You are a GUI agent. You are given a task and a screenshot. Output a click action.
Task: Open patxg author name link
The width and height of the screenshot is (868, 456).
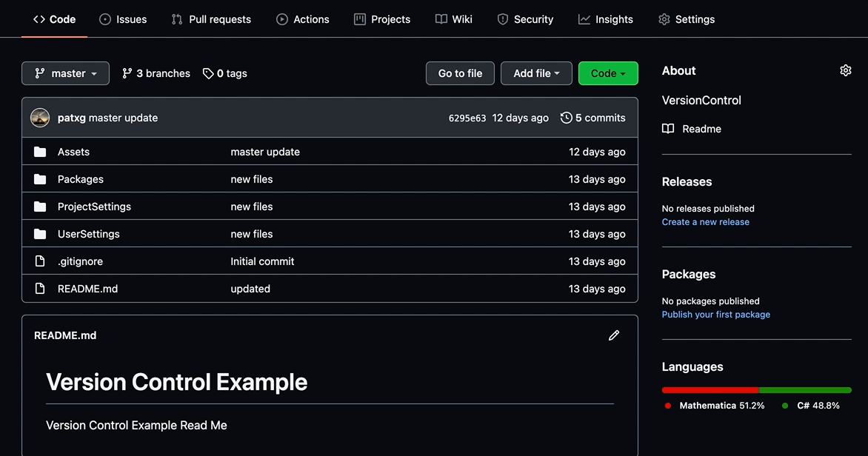tap(71, 118)
